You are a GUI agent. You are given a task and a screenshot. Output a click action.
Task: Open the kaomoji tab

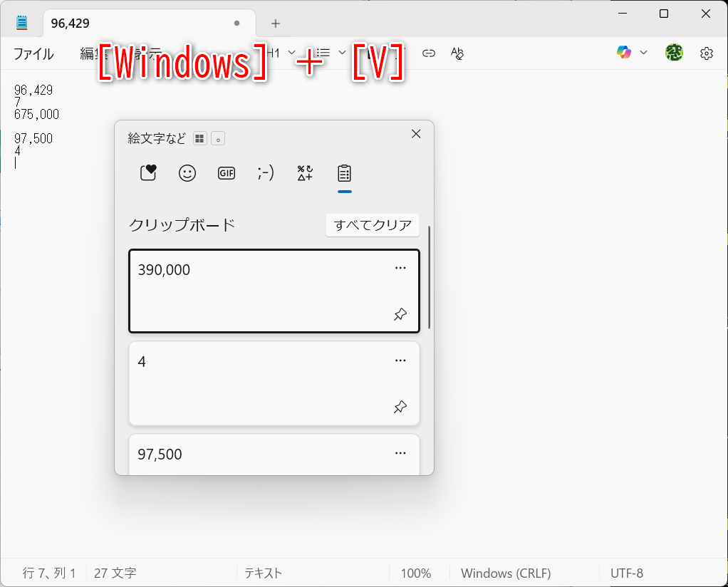(265, 172)
